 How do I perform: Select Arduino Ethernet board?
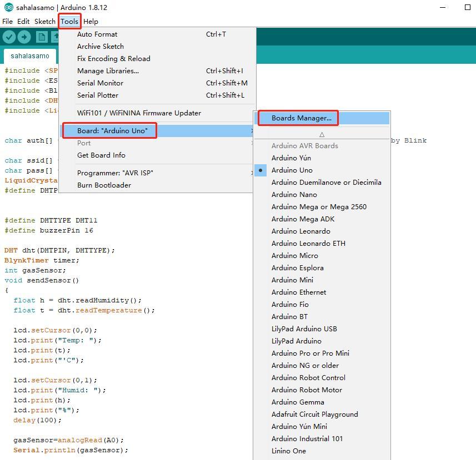pyautogui.click(x=322, y=292)
